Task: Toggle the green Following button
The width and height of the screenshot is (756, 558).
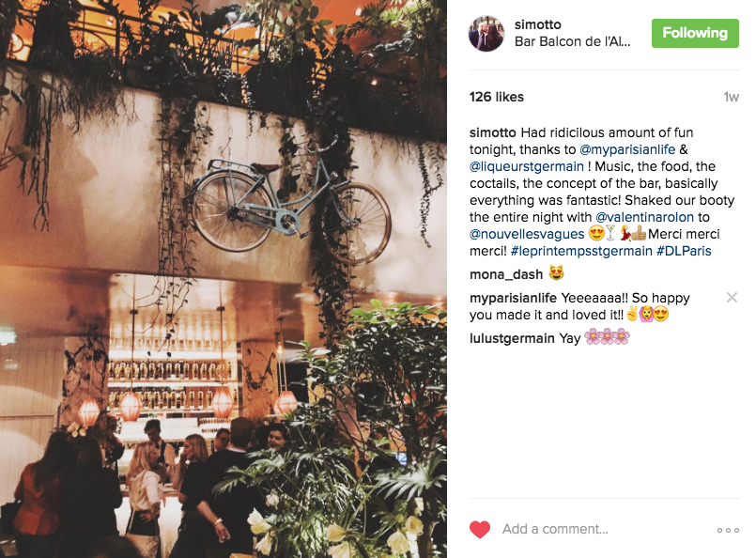Action: [695, 33]
